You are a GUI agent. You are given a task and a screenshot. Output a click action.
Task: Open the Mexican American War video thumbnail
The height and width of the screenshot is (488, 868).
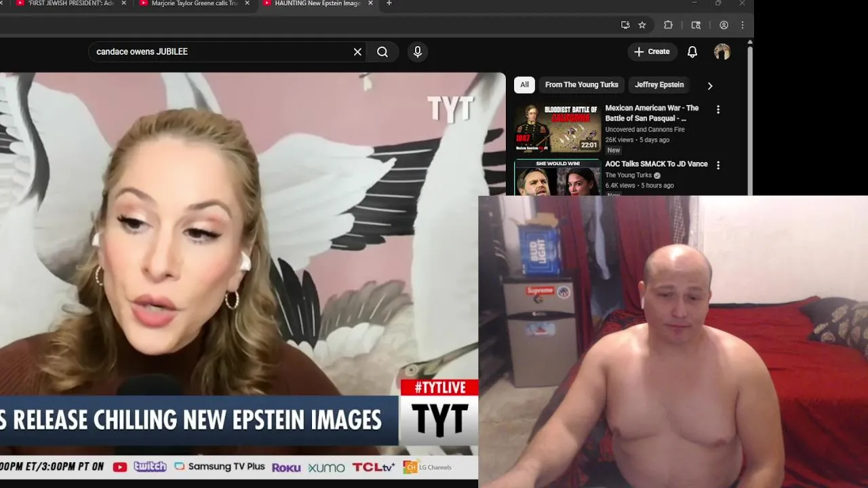click(x=557, y=127)
